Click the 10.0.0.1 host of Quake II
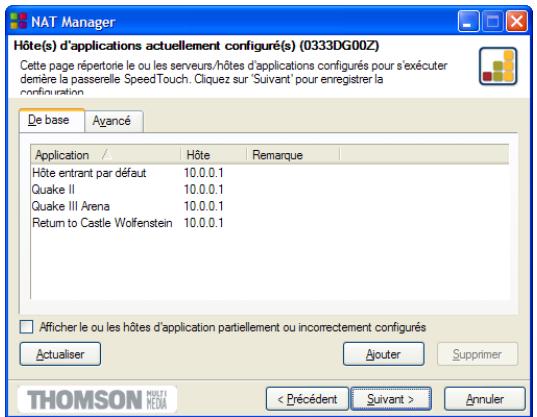Image resolution: width=537 pixels, height=417 pixels. [204, 189]
